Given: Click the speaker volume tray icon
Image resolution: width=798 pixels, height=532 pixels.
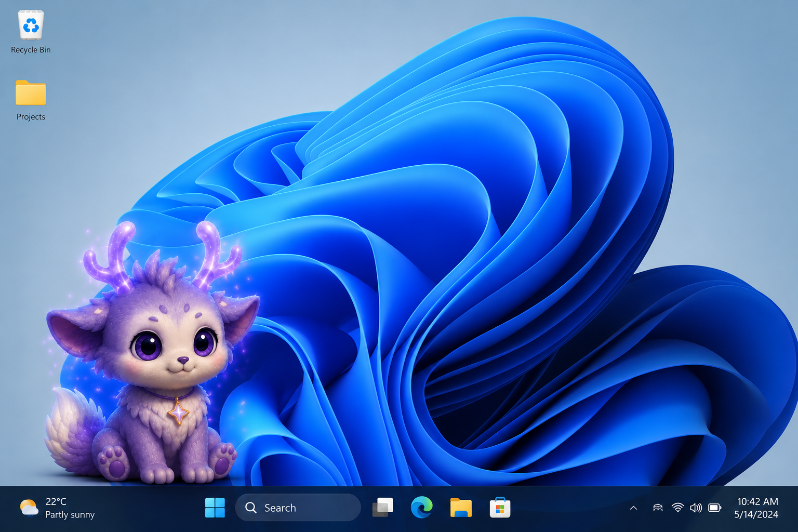Looking at the screenshot, I should click(x=696, y=508).
